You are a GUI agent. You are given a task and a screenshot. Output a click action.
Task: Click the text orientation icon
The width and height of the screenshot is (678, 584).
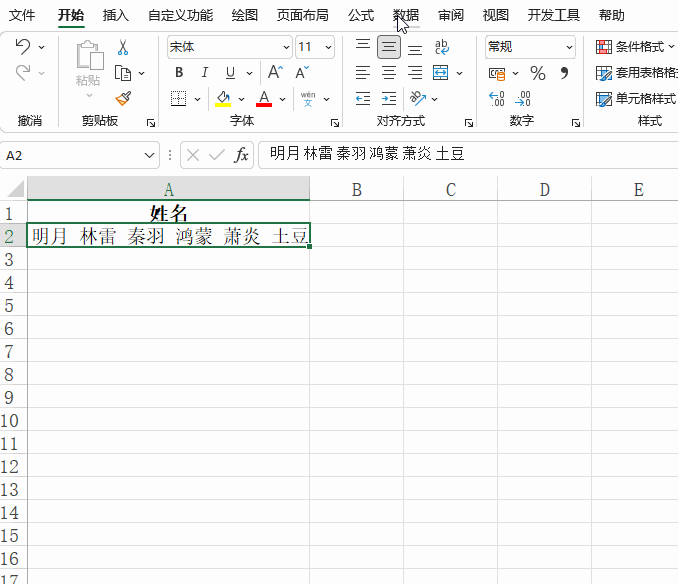tap(418, 99)
